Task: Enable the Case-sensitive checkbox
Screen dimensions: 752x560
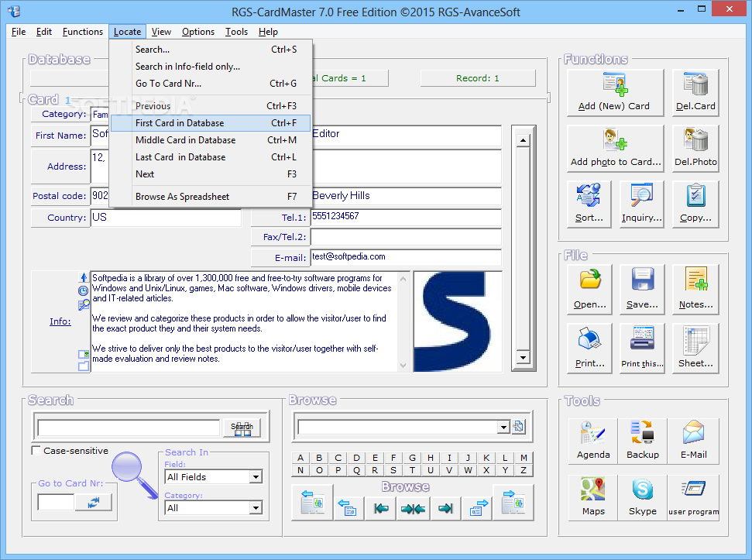Action: 36,451
